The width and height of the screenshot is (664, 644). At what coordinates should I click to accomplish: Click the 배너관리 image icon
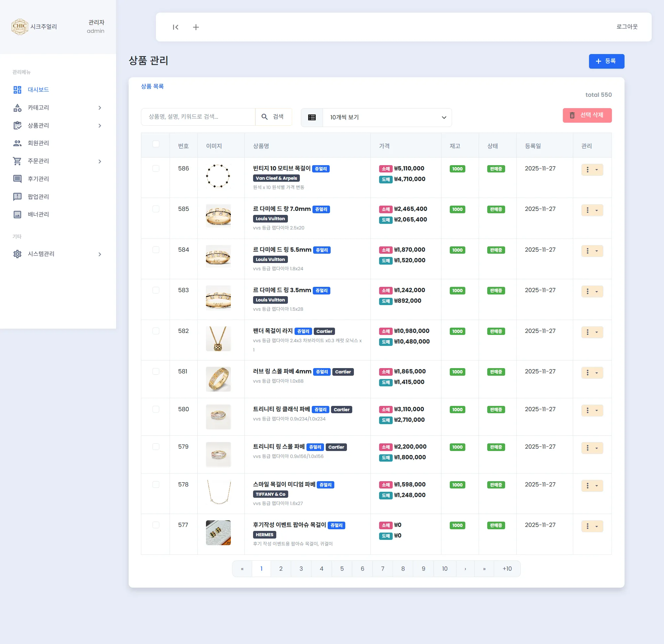click(x=17, y=215)
